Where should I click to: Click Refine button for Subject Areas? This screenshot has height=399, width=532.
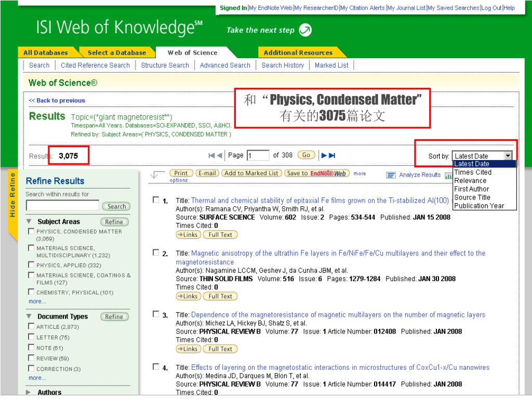tap(114, 221)
